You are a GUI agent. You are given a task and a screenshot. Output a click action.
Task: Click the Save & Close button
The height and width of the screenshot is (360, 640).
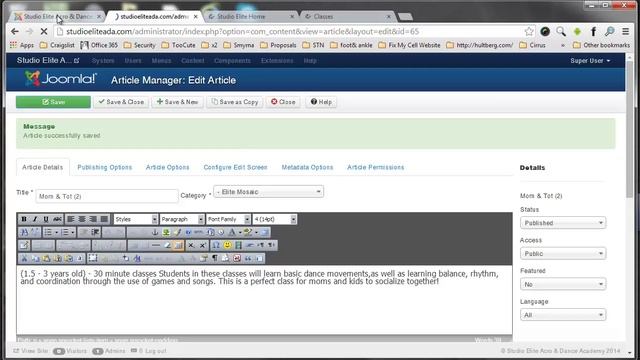pos(121,102)
